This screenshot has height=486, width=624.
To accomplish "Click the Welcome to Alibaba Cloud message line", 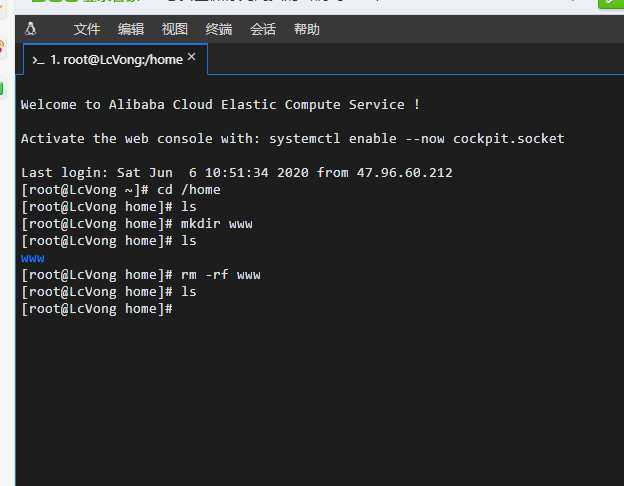I will [x=220, y=105].
